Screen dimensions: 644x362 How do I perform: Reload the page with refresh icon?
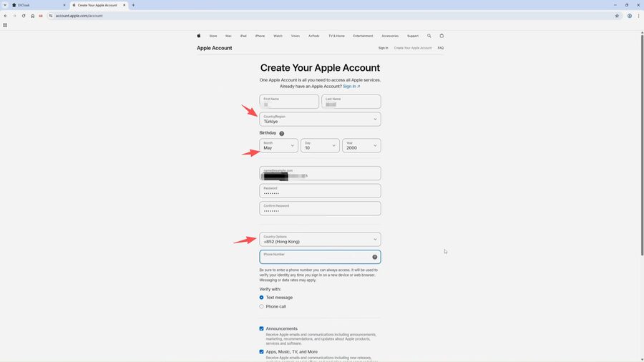[x=24, y=16]
